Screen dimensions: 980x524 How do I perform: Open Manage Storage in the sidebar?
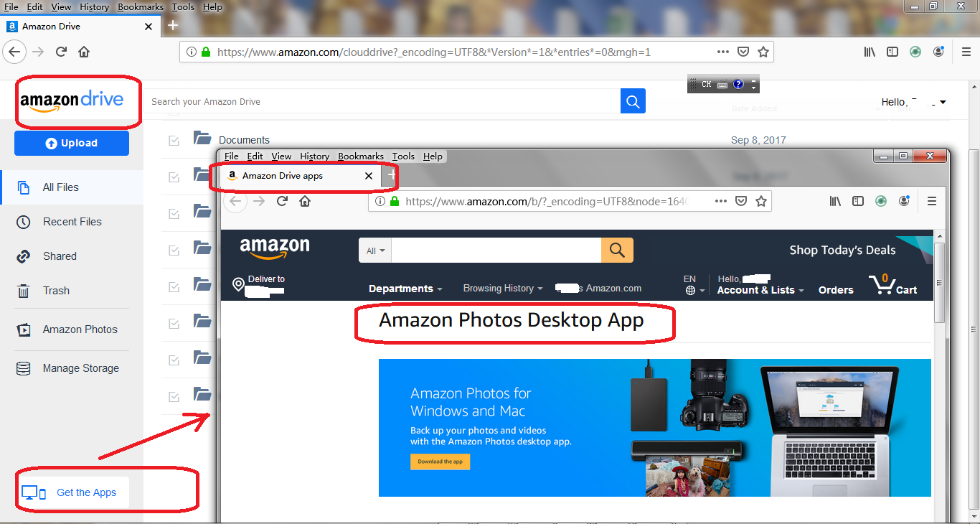(79, 368)
